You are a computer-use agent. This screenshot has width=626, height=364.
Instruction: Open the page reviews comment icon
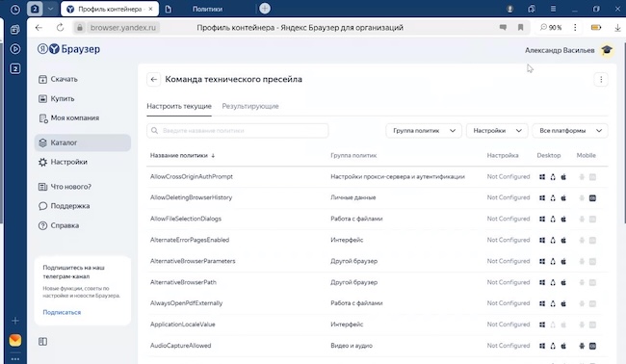tap(503, 28)
